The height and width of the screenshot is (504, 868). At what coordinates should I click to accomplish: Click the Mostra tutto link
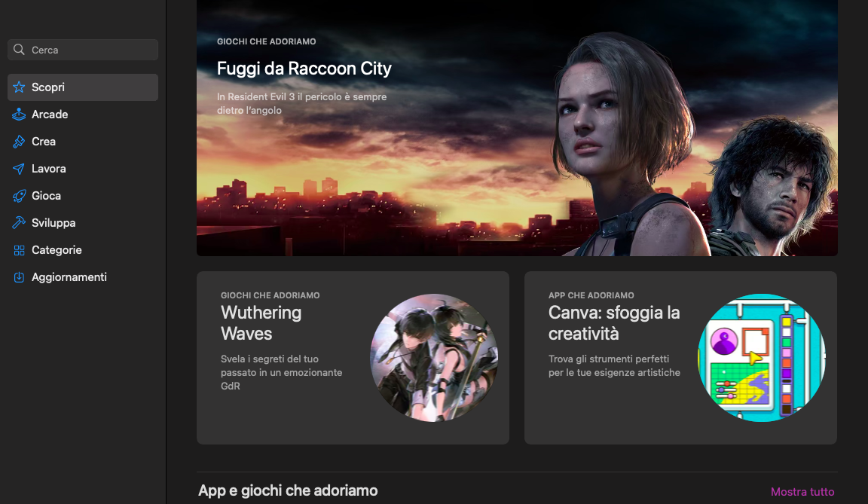tap(802, 492)
